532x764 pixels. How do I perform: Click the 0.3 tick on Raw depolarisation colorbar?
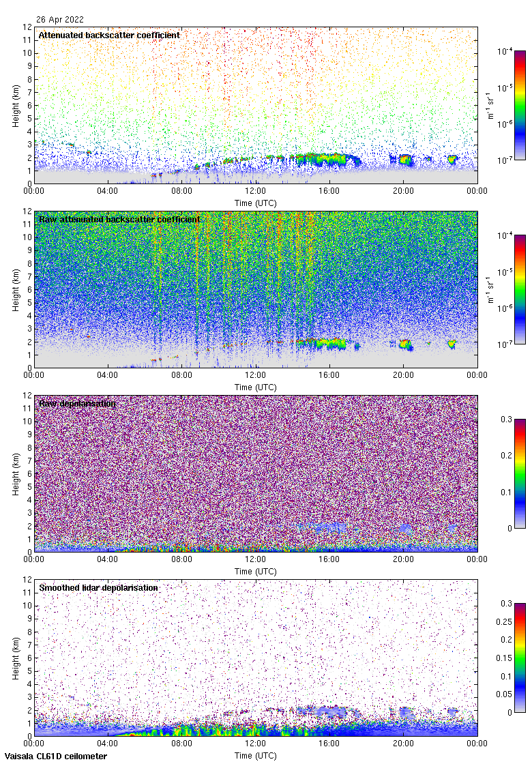coord(507,420)
